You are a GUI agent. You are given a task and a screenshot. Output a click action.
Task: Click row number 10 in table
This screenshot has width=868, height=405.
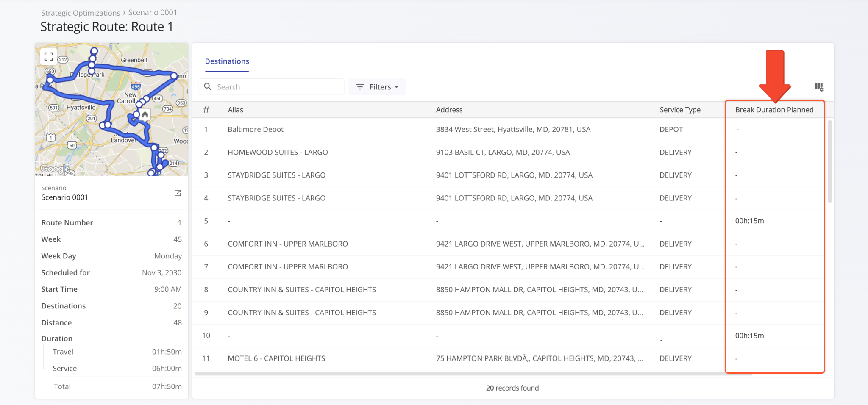(206, 336)
